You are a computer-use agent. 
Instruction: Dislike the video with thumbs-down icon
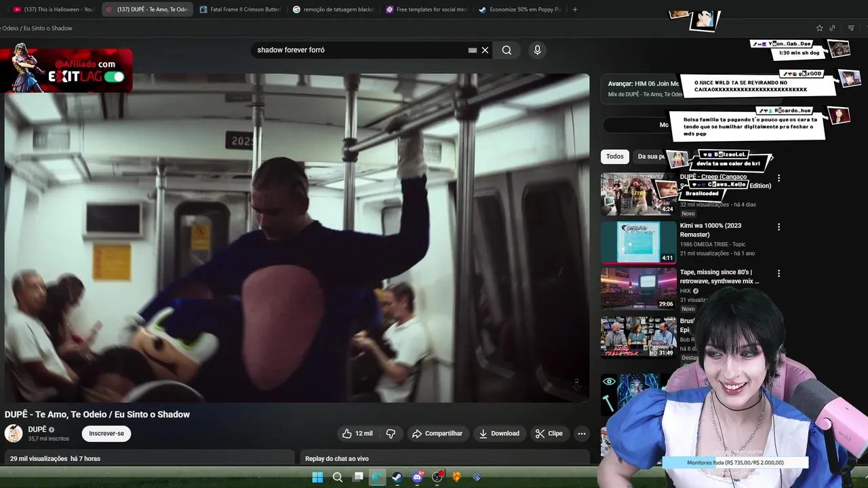[x=391, y=434]
